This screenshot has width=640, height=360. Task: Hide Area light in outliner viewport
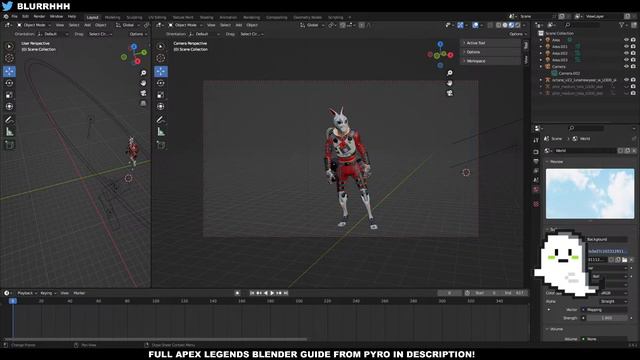coord(626,40)
